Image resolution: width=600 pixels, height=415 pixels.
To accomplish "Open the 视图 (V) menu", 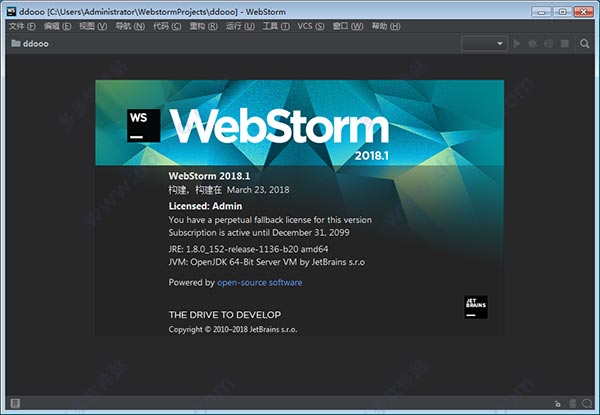I will [93, 26].
